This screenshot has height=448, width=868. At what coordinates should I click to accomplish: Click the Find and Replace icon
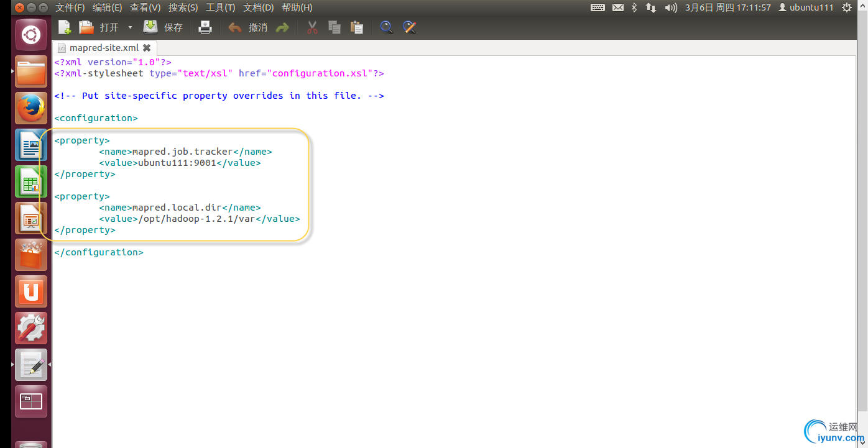point(409,27)
